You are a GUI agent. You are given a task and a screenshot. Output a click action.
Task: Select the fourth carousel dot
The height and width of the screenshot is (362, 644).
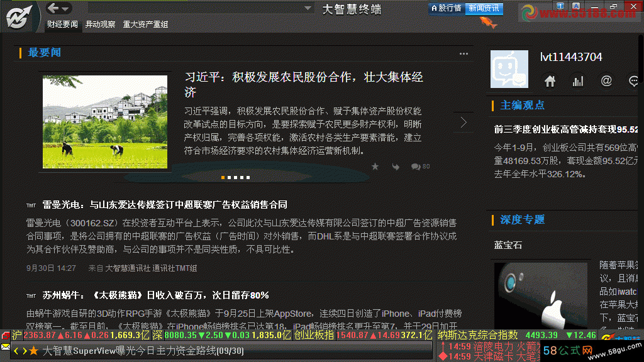coord(241,177)
